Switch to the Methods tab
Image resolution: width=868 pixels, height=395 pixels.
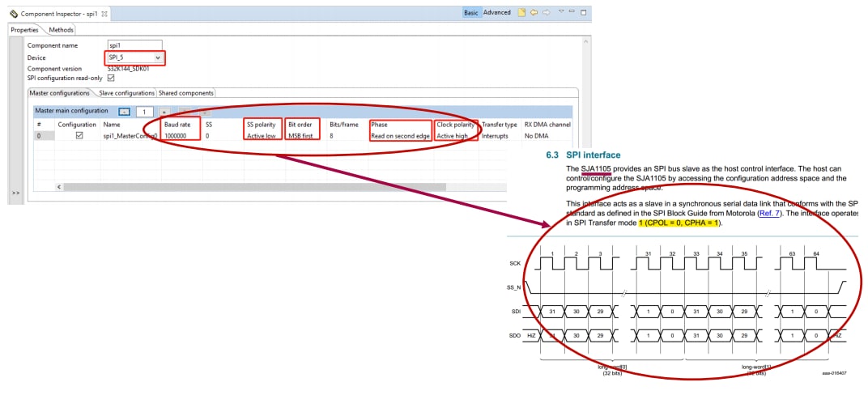pos(62,30)
